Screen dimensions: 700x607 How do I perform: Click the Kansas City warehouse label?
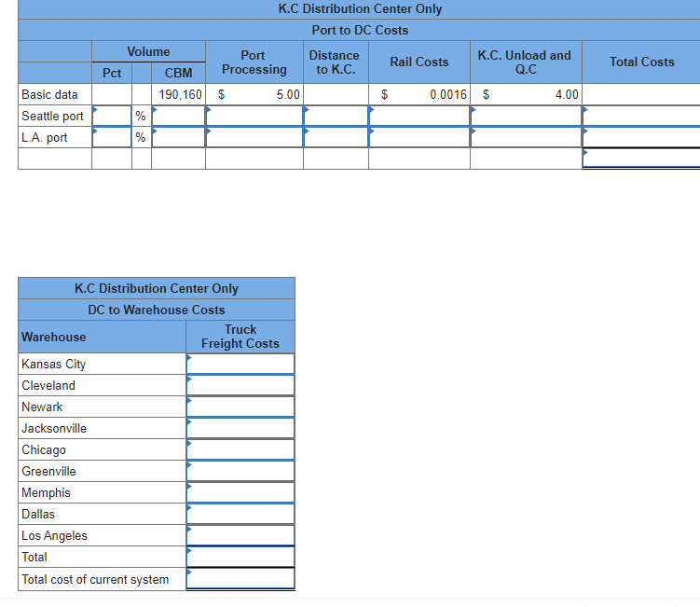(x=53, y=364)
